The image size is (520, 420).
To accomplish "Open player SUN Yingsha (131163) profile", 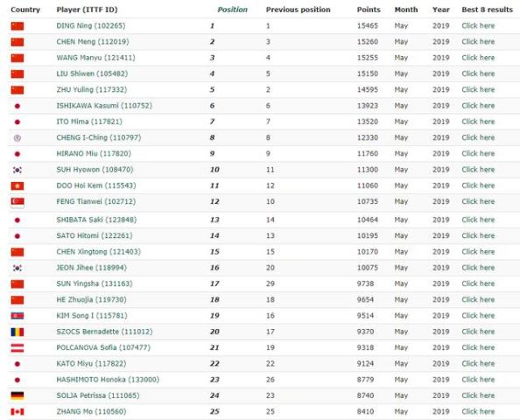I will [x=95, y=283].
